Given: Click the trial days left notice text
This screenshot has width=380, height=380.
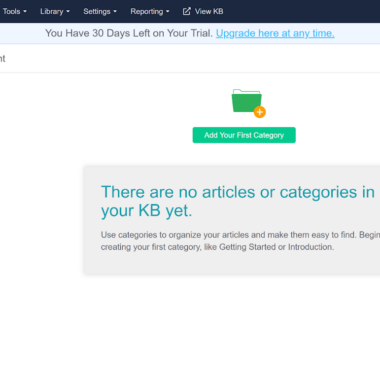Looking at the screenshot, I should (129, 33).
